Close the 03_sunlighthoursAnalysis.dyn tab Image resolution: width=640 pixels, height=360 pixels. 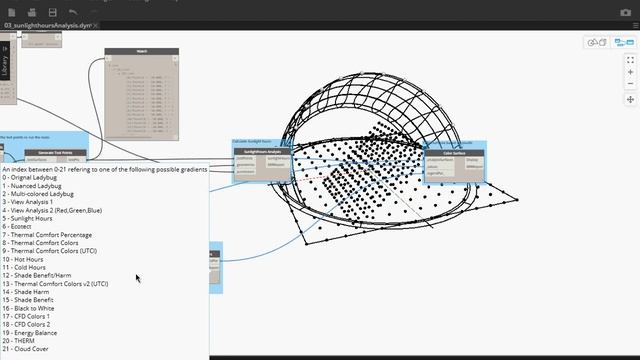tap(96, 26)
